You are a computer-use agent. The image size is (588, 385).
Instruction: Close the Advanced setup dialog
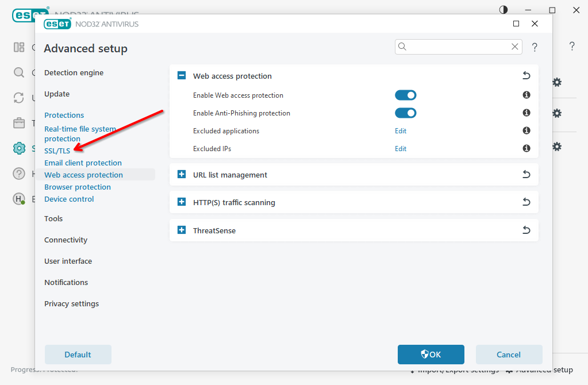point(535,24)
